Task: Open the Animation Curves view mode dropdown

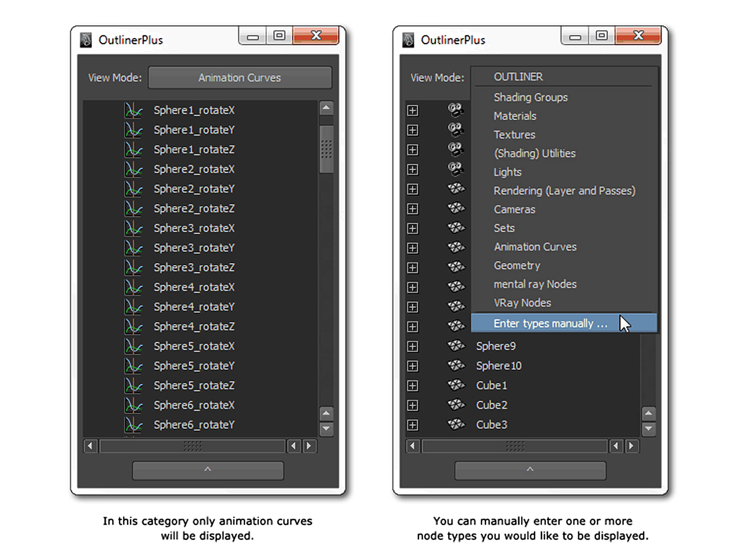Action: 240,78
